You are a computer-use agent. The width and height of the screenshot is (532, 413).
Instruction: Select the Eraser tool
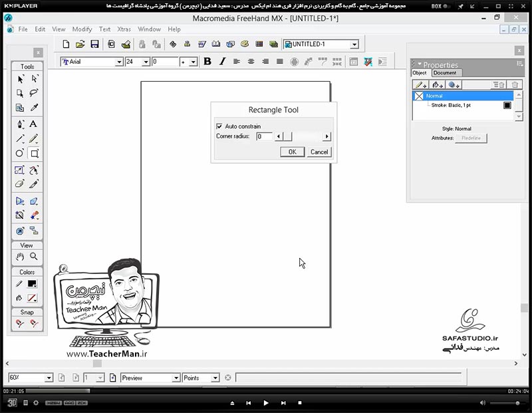(20, 184)
